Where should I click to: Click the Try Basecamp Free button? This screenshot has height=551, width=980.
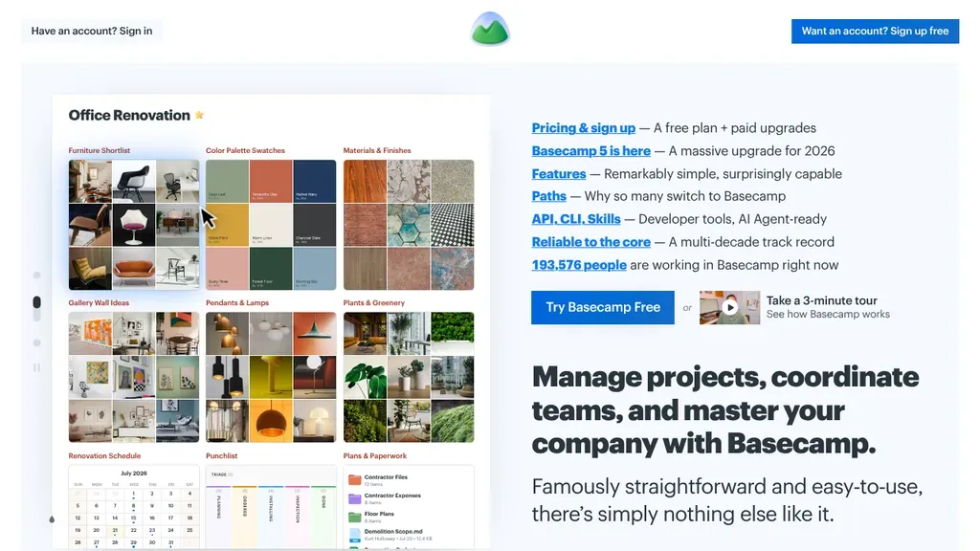tap(603, 307)
